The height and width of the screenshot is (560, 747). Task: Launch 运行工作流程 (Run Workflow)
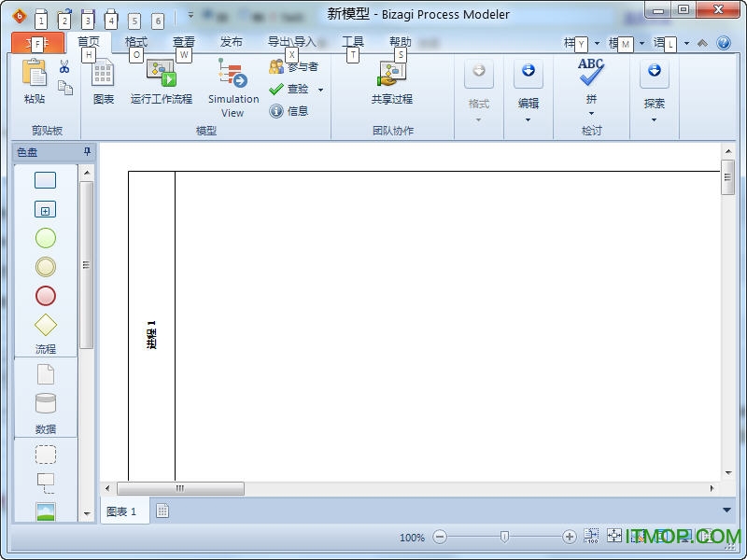click(162, 81)
